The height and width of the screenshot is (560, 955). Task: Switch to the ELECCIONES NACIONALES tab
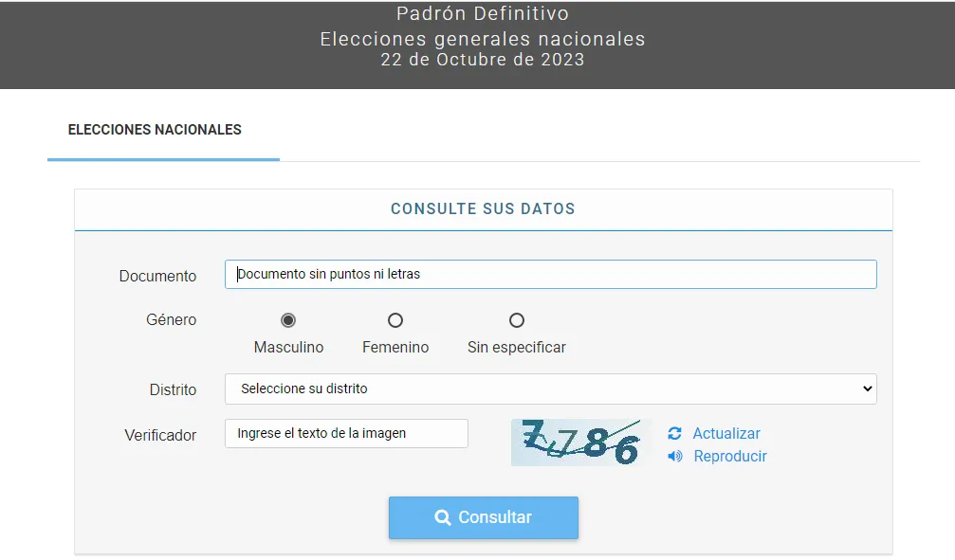tap(155, 130)
